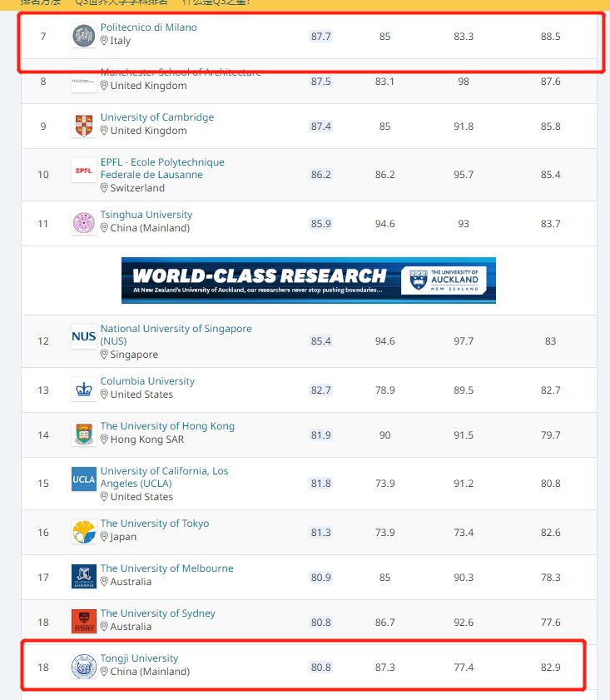Select rank number 12 cell
This screenshot has height=700, width=610.
click(43, 341)
